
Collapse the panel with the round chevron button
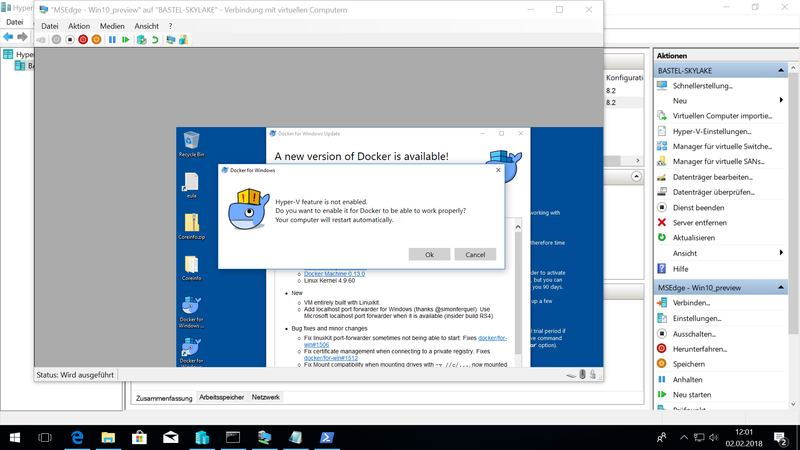(636, 177)
